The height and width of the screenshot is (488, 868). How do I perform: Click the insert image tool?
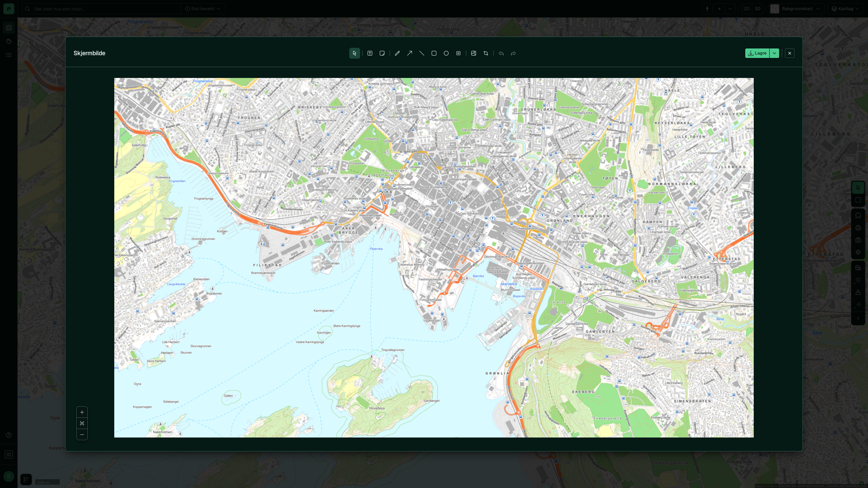click(x=474, y=53)
